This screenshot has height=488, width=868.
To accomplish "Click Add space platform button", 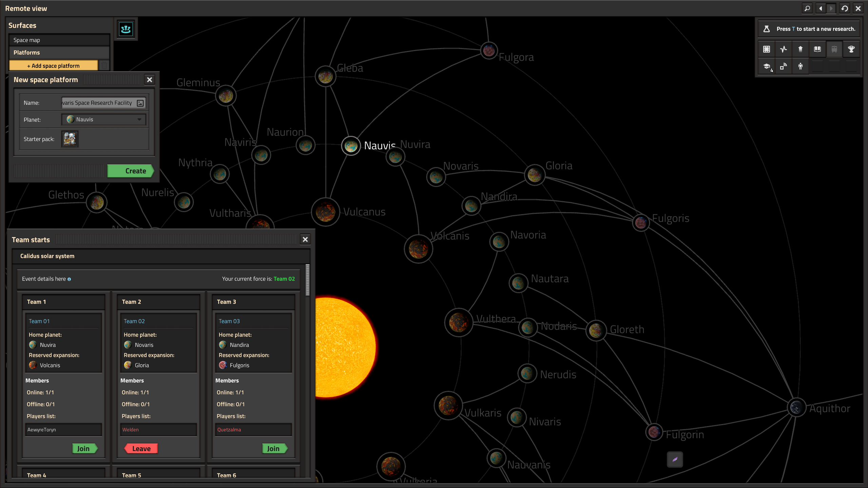I will (54, 65).
